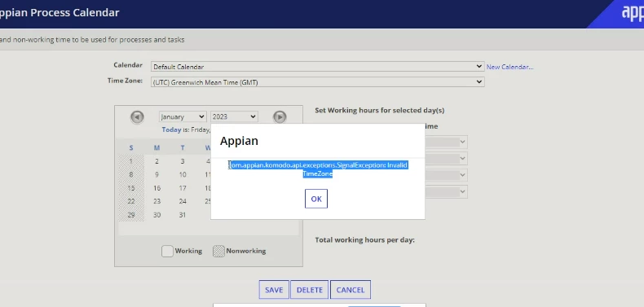Image resolution: width=644 pixels, height=307 pixels.
Task: Click the Appian dialog title
Action: click(239, 141)
